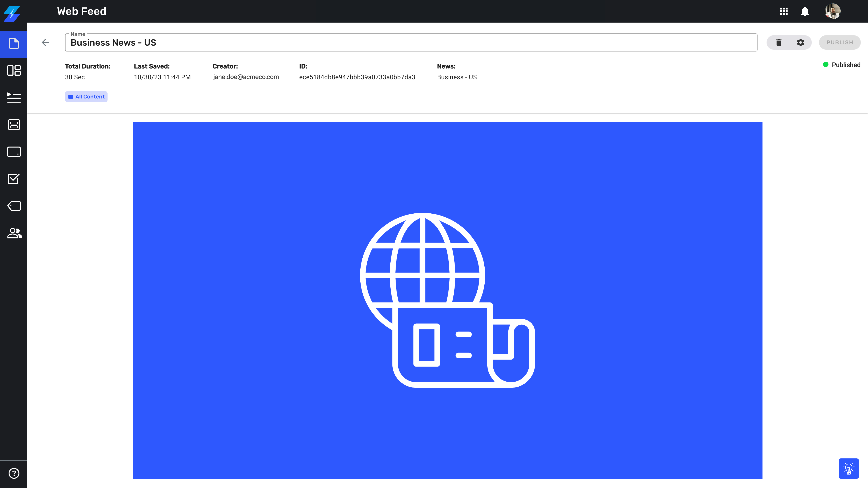Viewport: 868px width, 488px height.
Task: Select the user profile avatar icon
Action: coord(833,11)
